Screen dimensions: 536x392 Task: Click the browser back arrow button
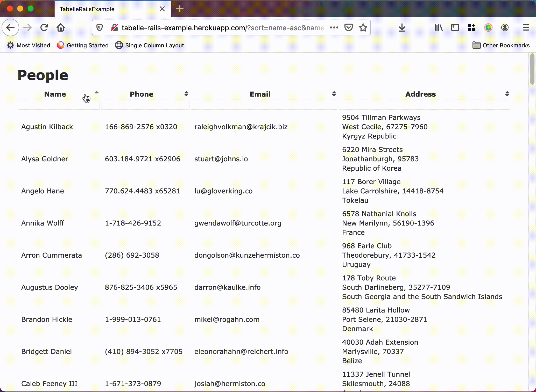click(10, 27)
